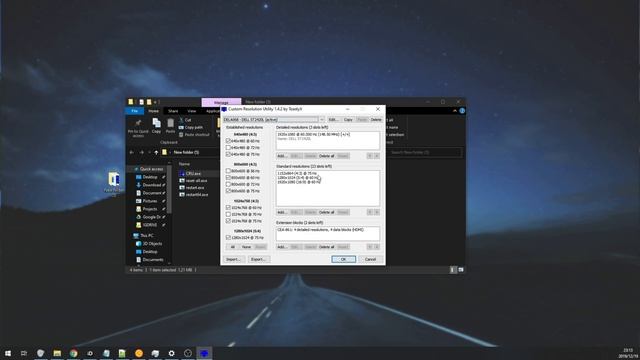Select the Custom Resolution Utility taskbar icon
The width and height of the screenshot is (640, 360).
(204, 353)
